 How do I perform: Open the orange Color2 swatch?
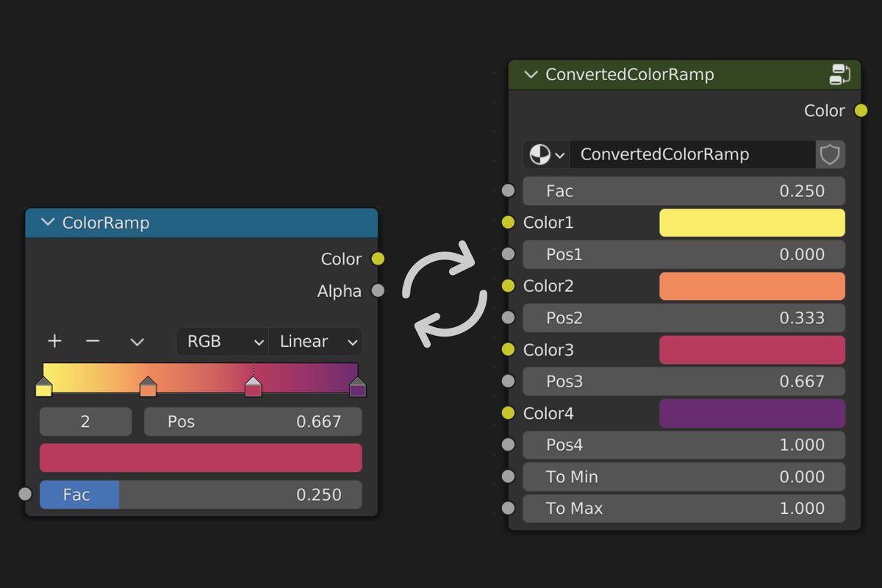coord(752,286)
